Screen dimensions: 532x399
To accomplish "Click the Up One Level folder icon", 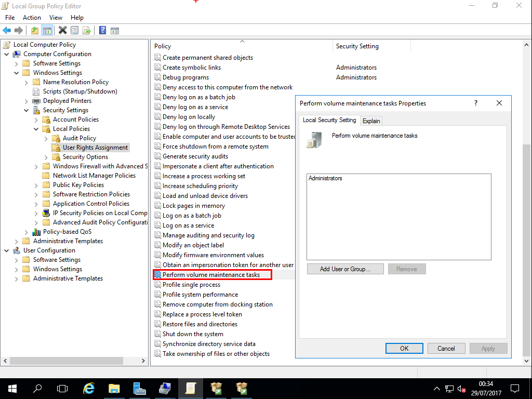I will coord(34,30).
